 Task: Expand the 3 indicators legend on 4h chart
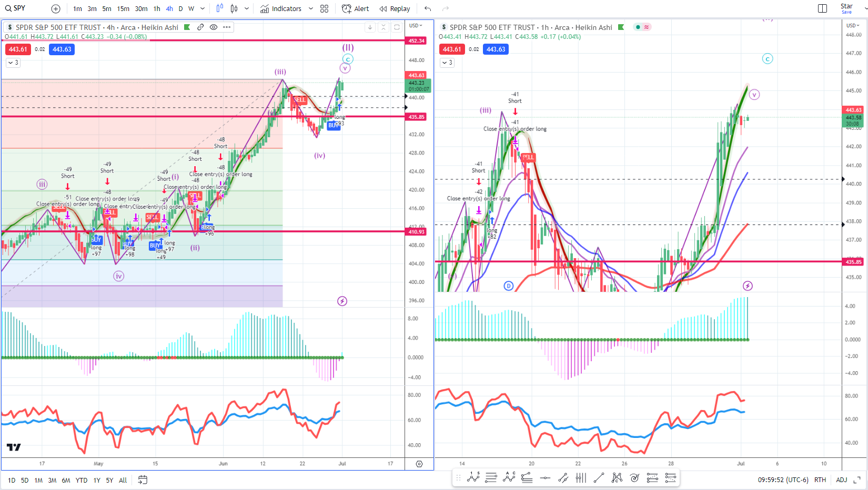(13, 63)
